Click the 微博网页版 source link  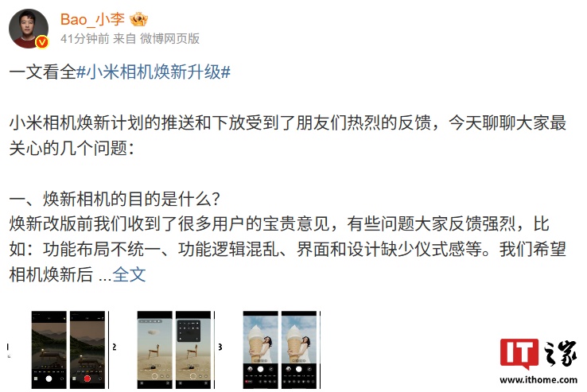(x=169, y=38)
